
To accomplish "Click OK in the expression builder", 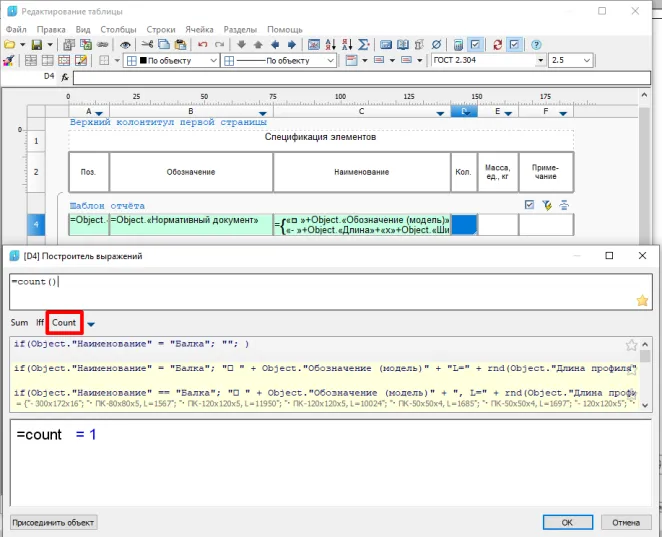I will [566, 522].
